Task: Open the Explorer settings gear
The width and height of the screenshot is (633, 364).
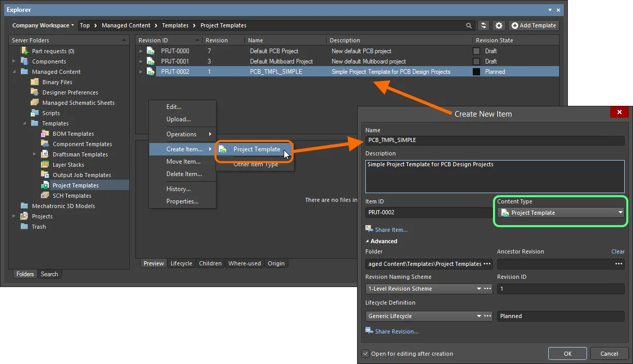Action: [x=498, y=25]
